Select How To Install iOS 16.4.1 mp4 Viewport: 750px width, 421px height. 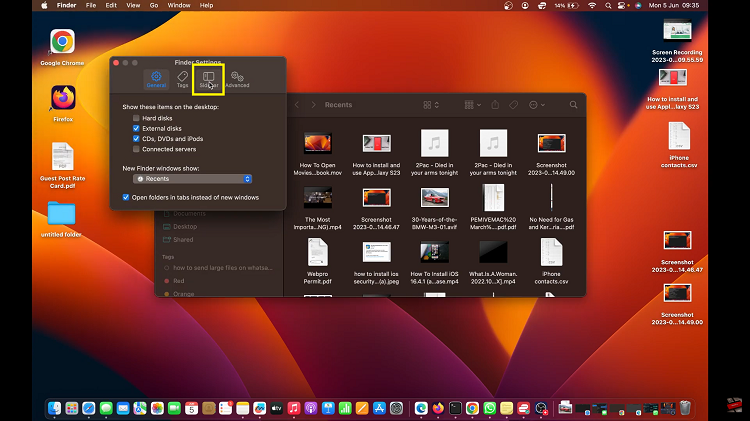coord(435,262)
